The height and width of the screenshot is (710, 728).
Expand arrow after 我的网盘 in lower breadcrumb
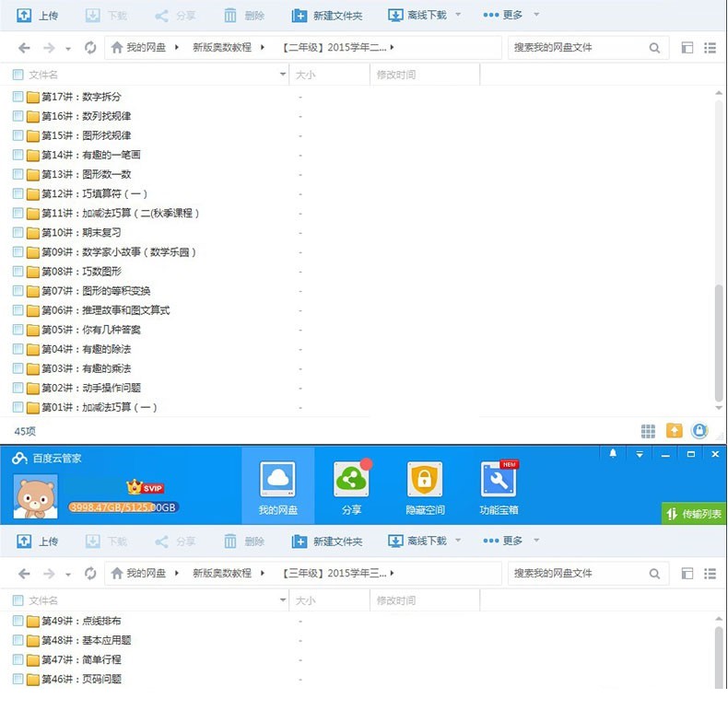click(176, 574)
